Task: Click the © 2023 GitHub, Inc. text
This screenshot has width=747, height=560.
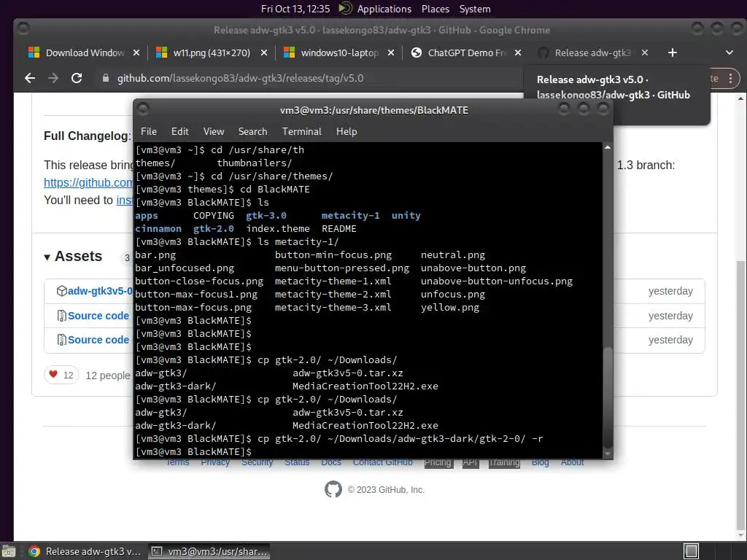Action: click(386, 489)
